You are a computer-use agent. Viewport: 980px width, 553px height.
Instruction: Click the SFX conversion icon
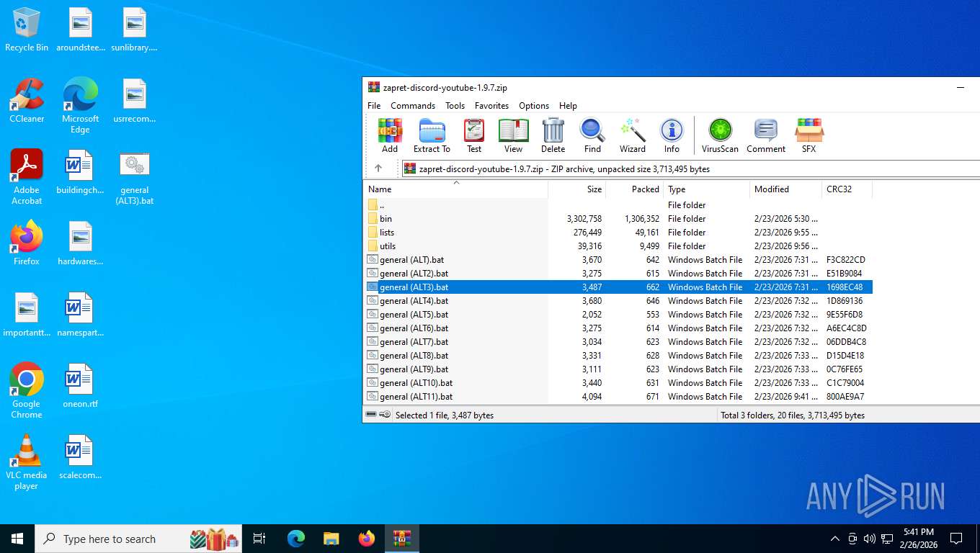click(x=809, y=135)
